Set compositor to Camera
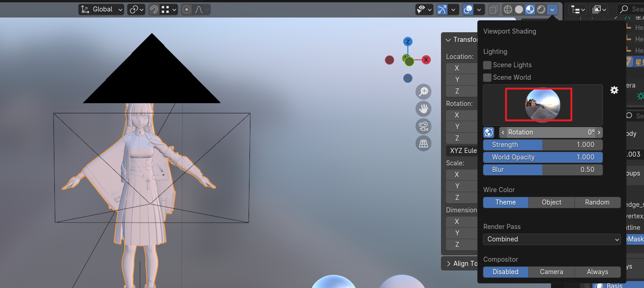 coord(551,272)
